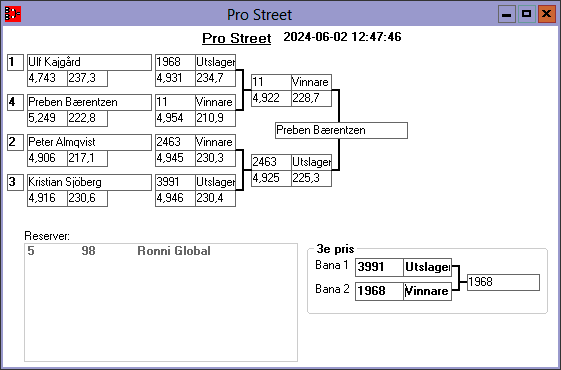The image size is (561, 370).
Task: Select the Kristian Sjöberg name field
Action: (89, 182)
